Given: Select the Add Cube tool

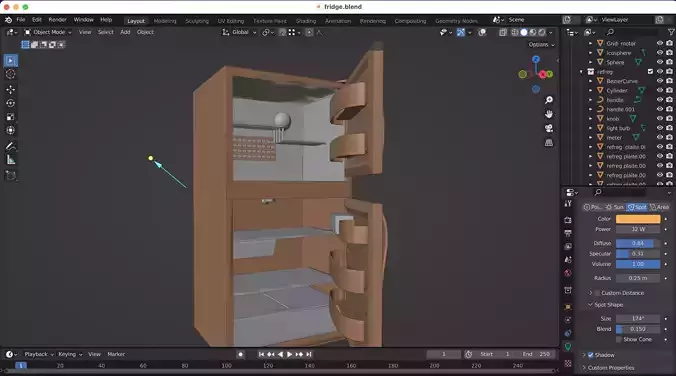Looking at the screenshot, I should click(10, 175).
